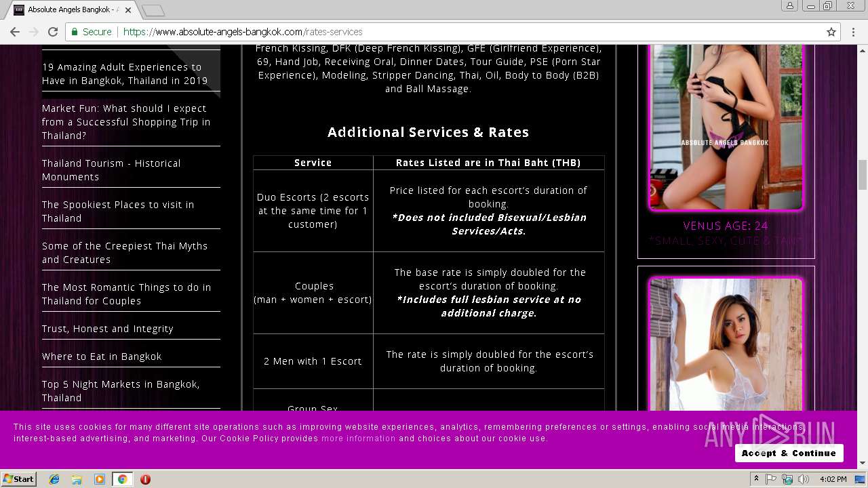Screen dimensions: 868x488
Task: Grab the vertical page scrollbar thumb
Action: (863, 175)
